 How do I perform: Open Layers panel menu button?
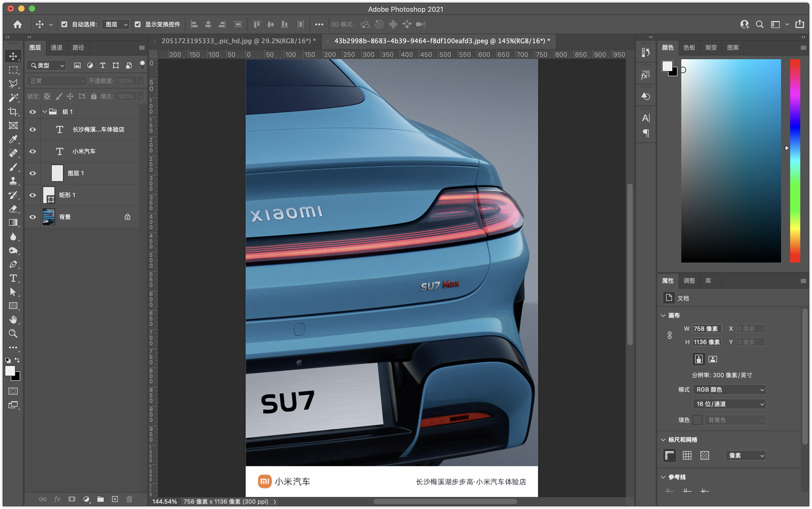pyautogui.click(x=142, y=48)
